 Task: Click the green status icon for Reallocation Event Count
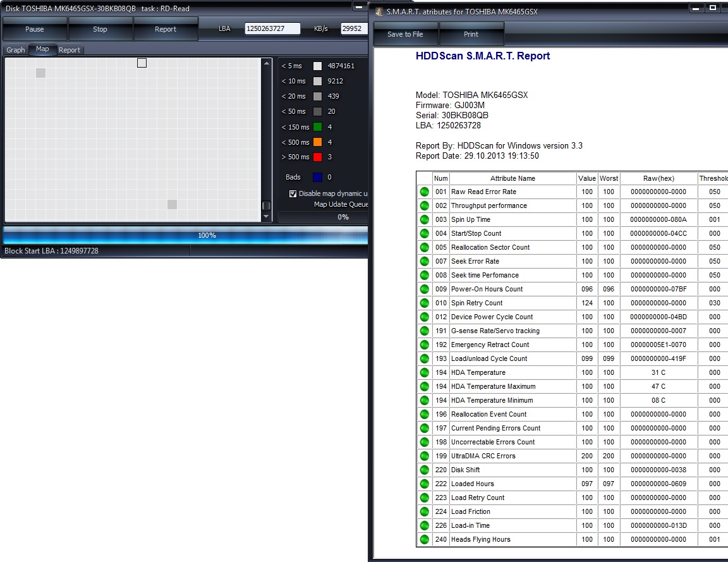point(425,414)
